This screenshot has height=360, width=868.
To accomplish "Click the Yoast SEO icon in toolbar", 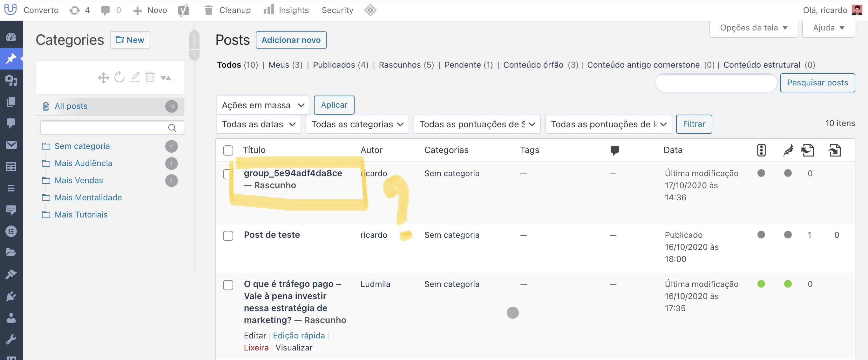I will click(184, 10).
